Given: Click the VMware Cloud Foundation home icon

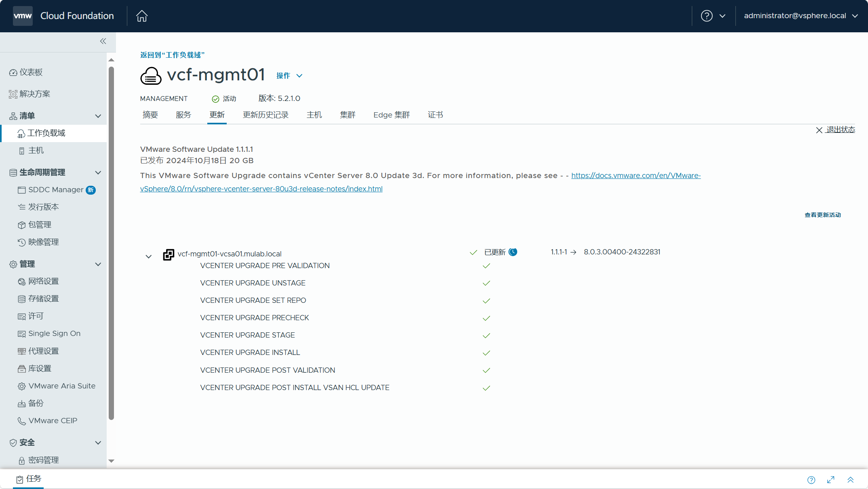Looking at the screenshot, I should 141,16.
